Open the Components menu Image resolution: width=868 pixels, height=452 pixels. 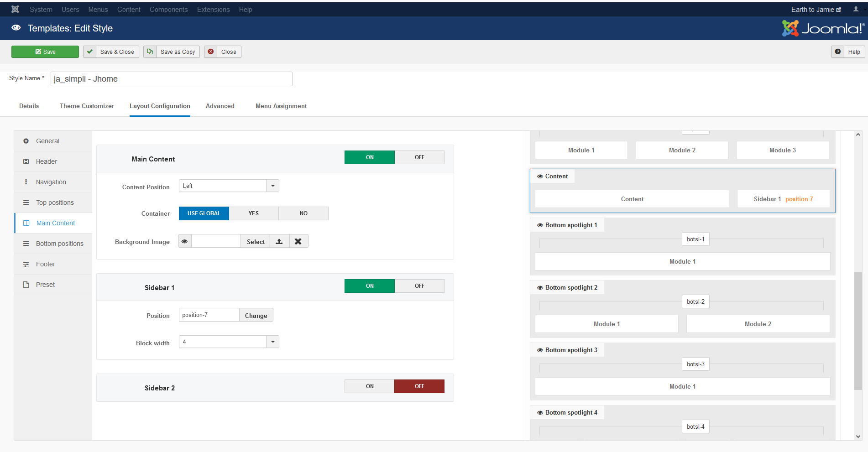coord(169,10)
